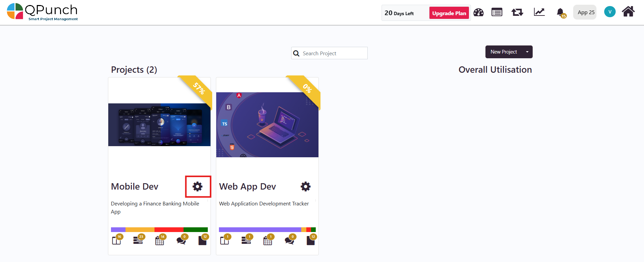644x262 pixels.
Task: Open user avatar V menu
Action: pos(610,12)
